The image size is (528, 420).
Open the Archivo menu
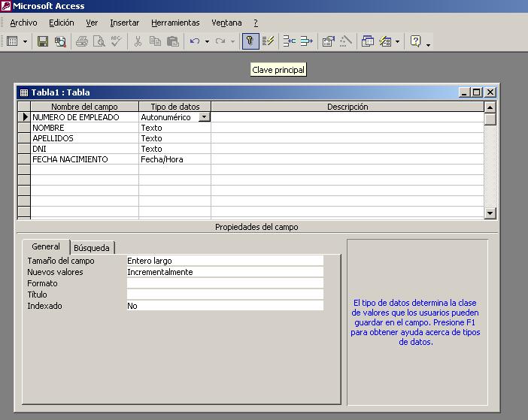click(23, 23)
